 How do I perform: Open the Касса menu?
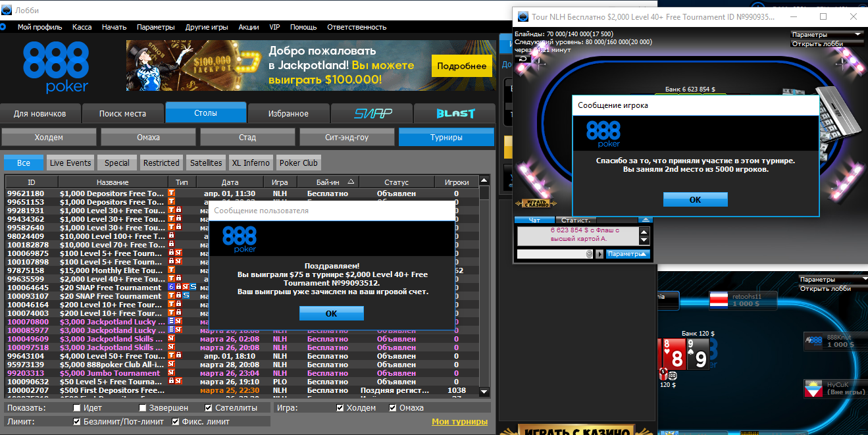[x=82, y=27]
